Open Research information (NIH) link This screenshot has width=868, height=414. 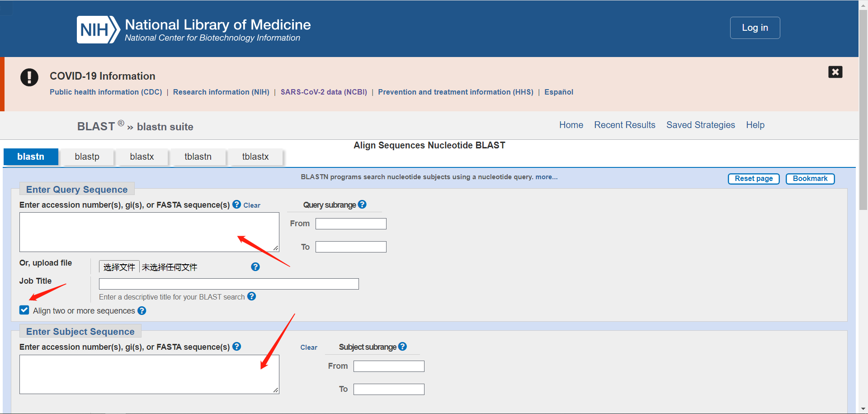point(221,92)
